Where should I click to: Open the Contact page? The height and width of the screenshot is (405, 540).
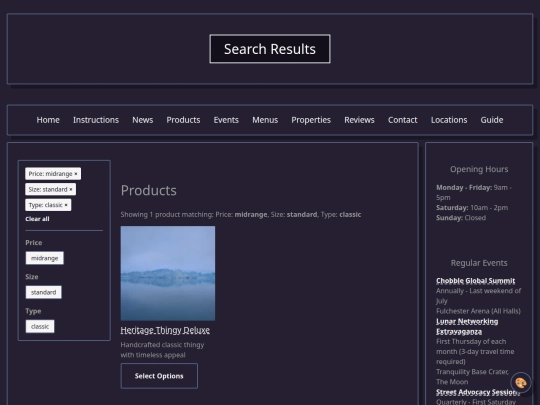403,120
